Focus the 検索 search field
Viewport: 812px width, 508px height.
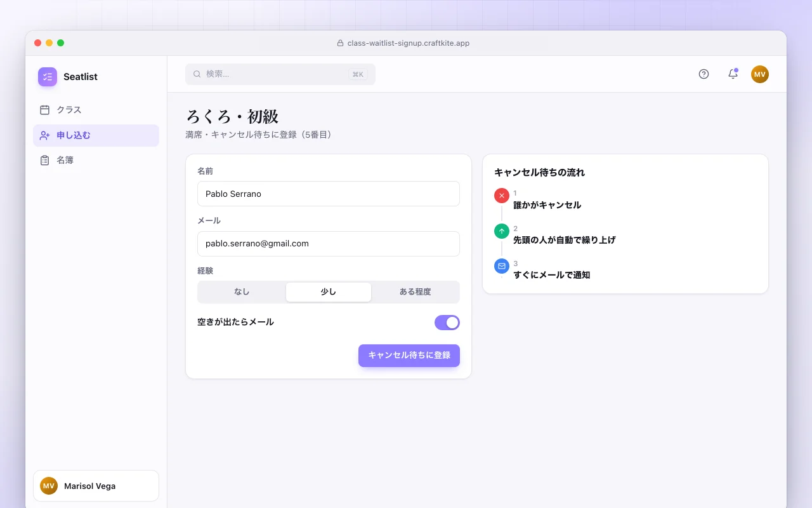pos(280,74)
